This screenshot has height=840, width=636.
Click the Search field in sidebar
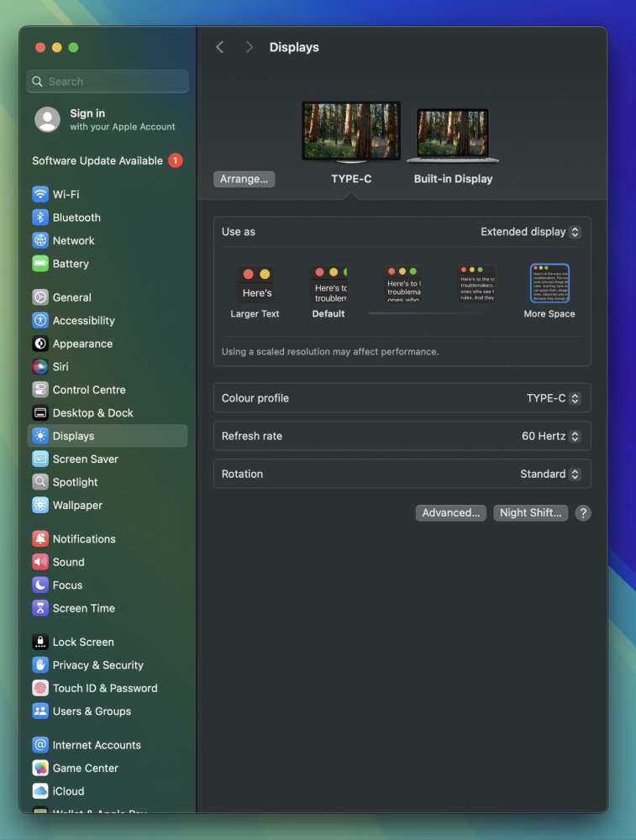108,81
